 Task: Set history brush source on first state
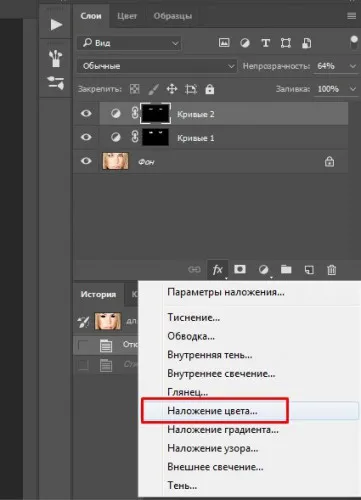coord(83,345)
